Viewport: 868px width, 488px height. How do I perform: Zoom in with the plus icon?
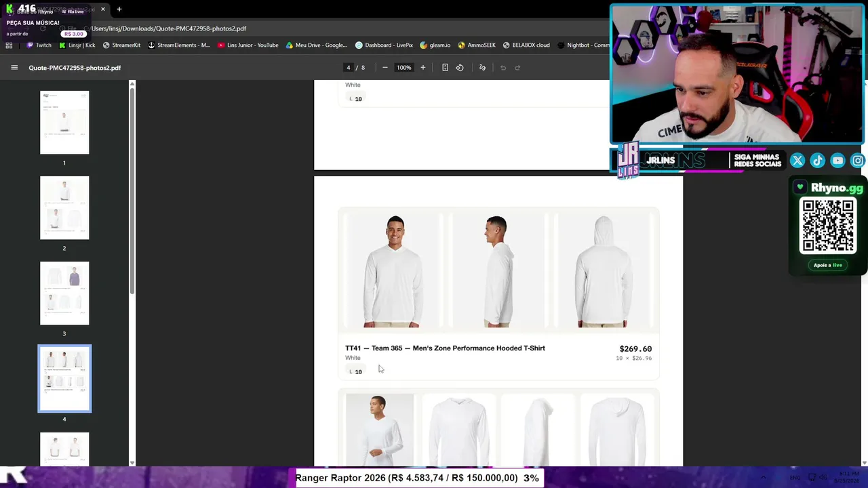pyautogui.click(x=422, y=68)
